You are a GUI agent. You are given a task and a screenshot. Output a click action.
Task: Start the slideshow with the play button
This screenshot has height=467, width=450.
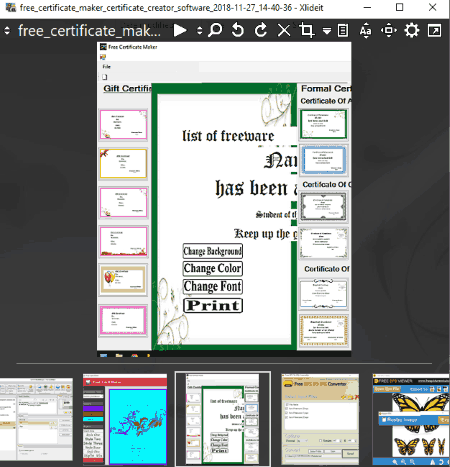click(x=180, y=31)
